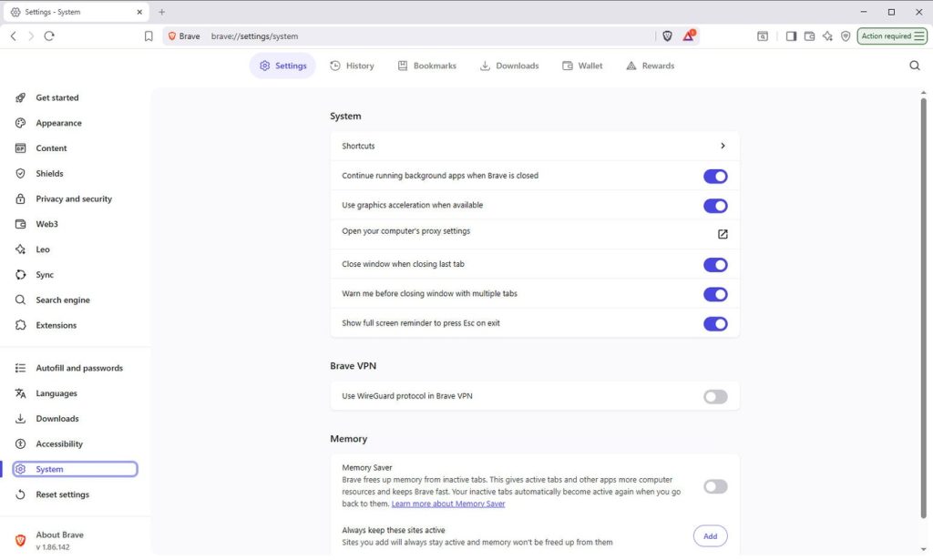This screenshot has width=933, height=560.
Task: Search settings with the magnifier icon
Action: tap(915, 66)
